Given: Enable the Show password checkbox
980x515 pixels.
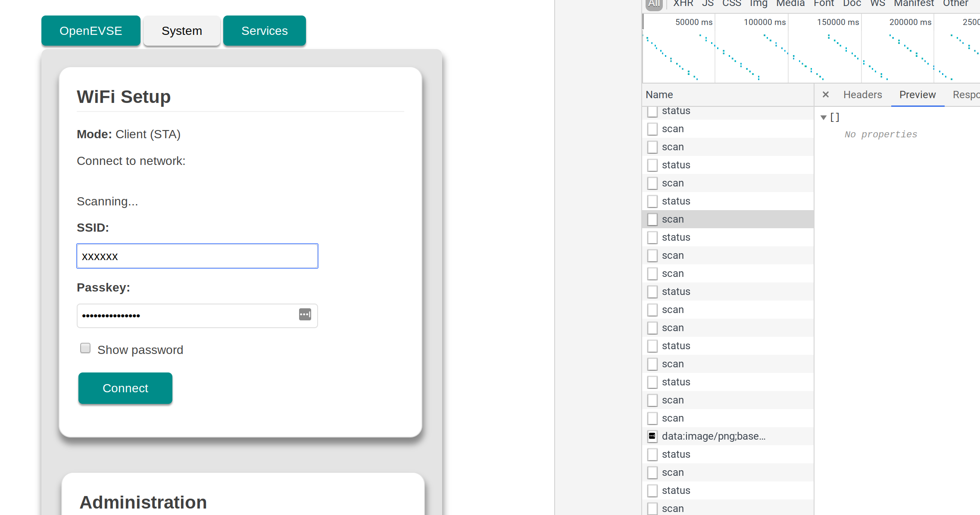Looking at the screenshot, I should tap(85, 348).
